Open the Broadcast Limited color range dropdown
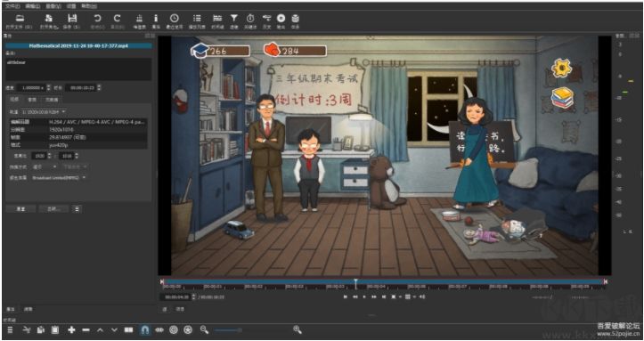 (59, 178)
